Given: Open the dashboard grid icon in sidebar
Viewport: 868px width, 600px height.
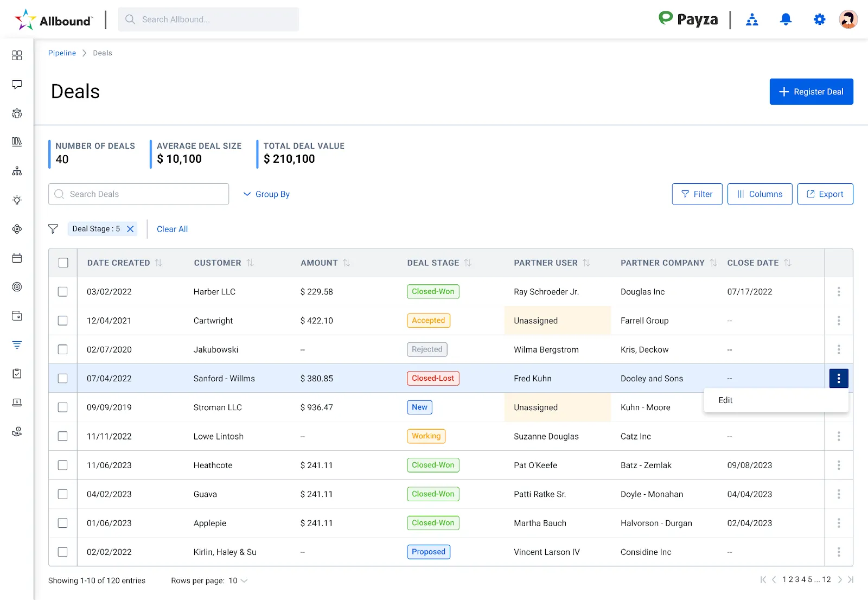Looking at the screenshot, I should [17, 55].
